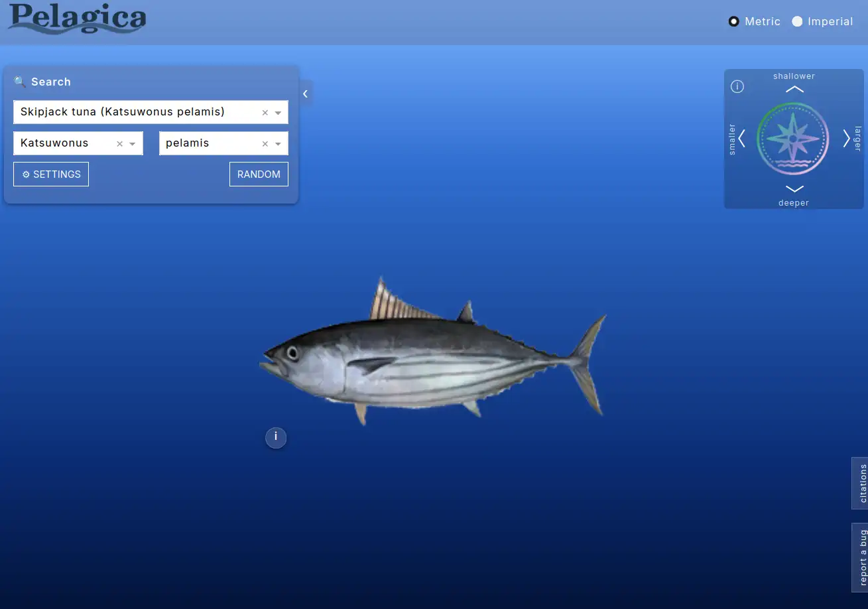The width and height of the screenshot is (868, 609).
Task: Clear the Katsuwonus genus with the x icon
Action: (x=119, y=143)
